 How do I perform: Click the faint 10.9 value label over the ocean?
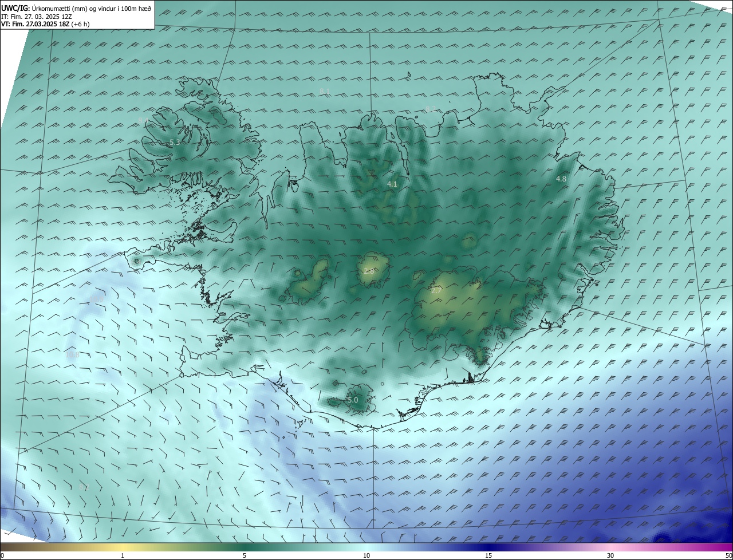point(97,299)
